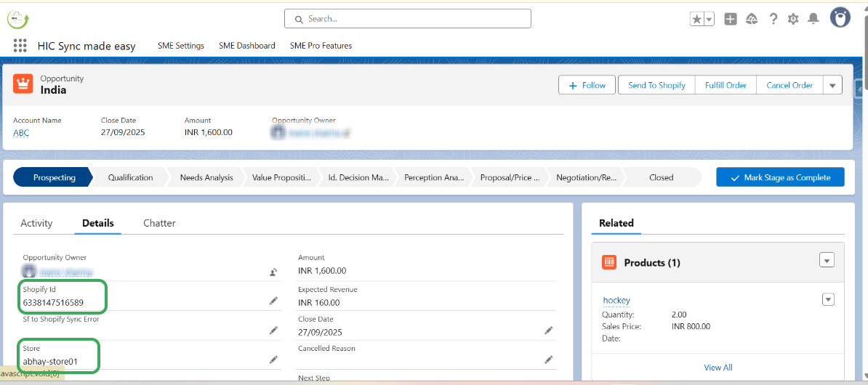Edit the Close Date pencil

coord(549,331)
